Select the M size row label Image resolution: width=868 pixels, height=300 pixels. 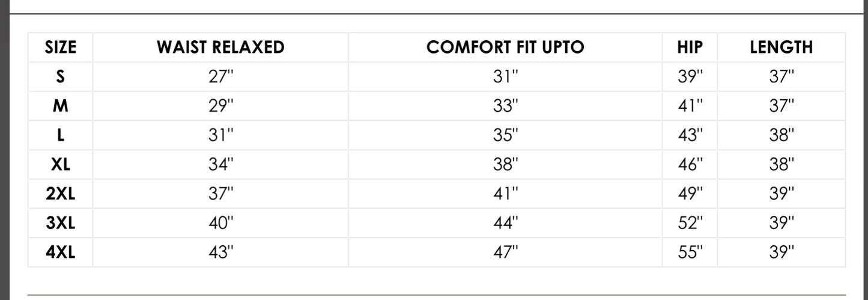(x=61, y=106)
